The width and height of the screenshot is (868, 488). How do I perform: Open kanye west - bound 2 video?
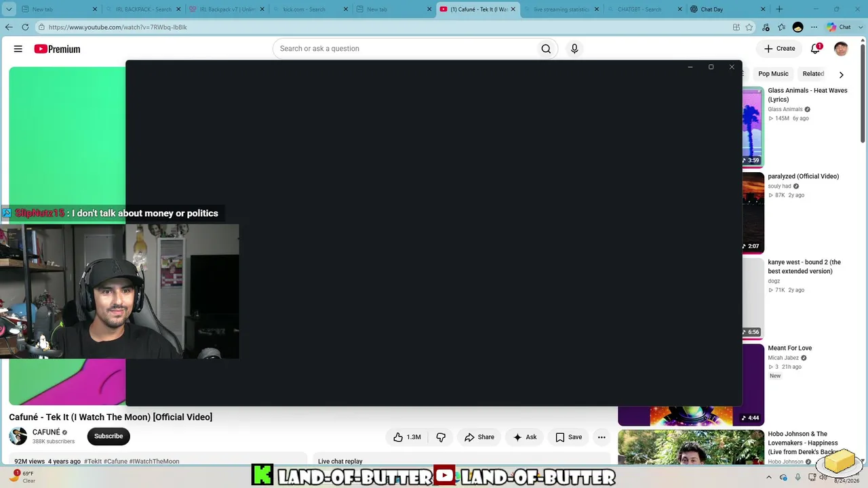point(804,266)
